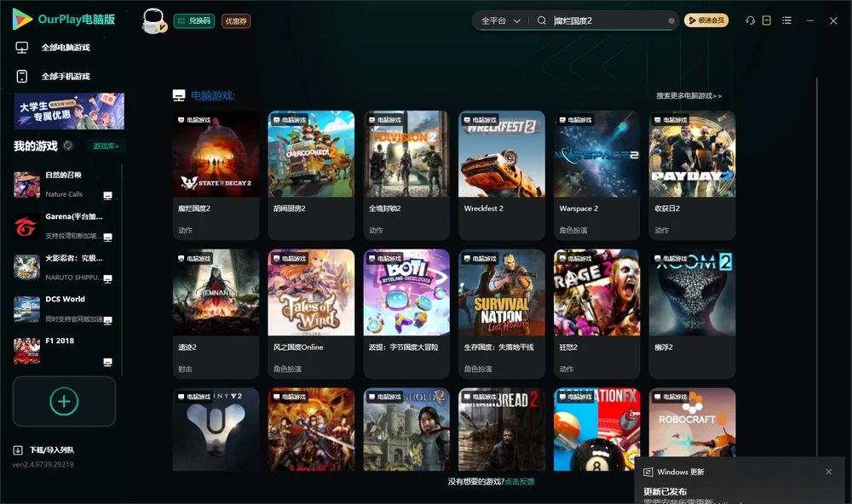The width and height of the screenshot is (852, 504).
Task: Open the list menu icon in title bar
Action: (x=786, y=20)
